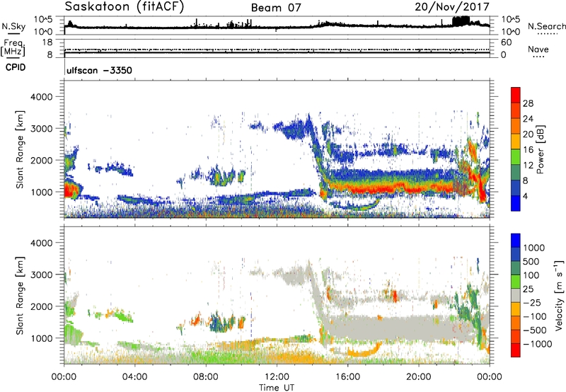Select the "ulfscan -3350" control program text
The width and height of the screenshot is (566, 392).
click(99, 70)
